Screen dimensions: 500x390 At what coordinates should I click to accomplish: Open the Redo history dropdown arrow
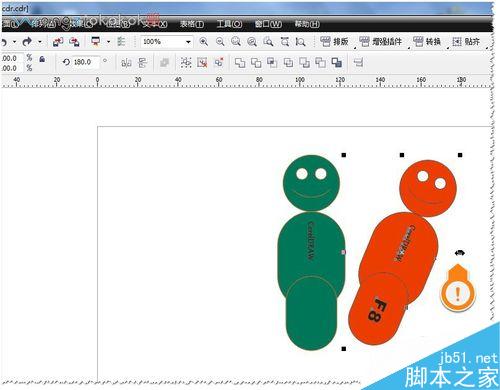(x=40, y=42)
